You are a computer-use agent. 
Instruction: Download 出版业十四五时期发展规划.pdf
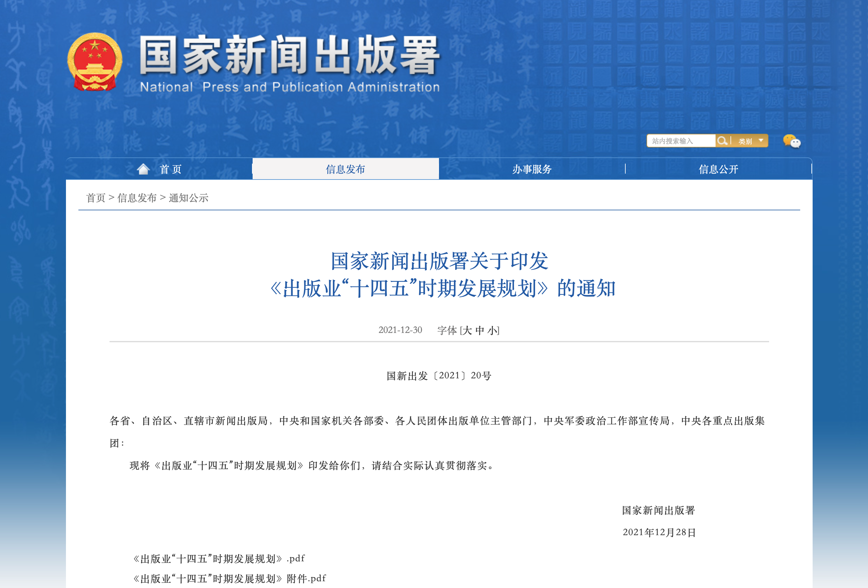(219, 558)
